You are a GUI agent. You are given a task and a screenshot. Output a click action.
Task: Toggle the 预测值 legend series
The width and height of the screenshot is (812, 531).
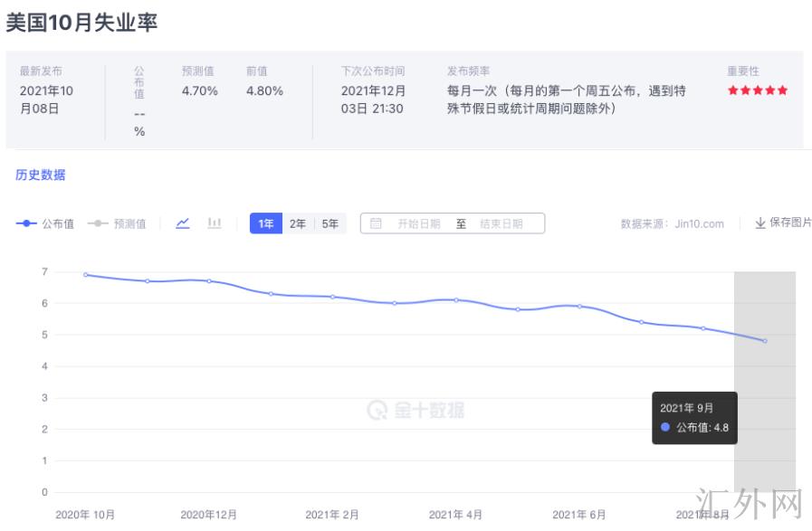(117, 224)
